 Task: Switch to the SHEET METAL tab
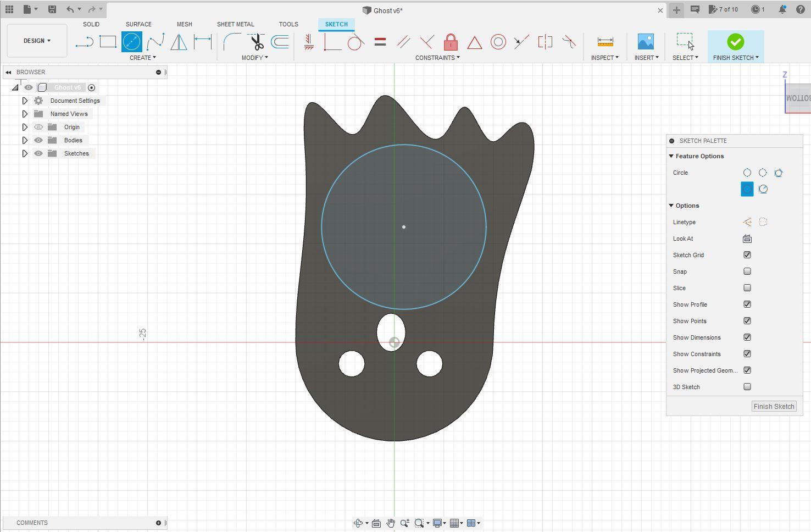point(235,24)
